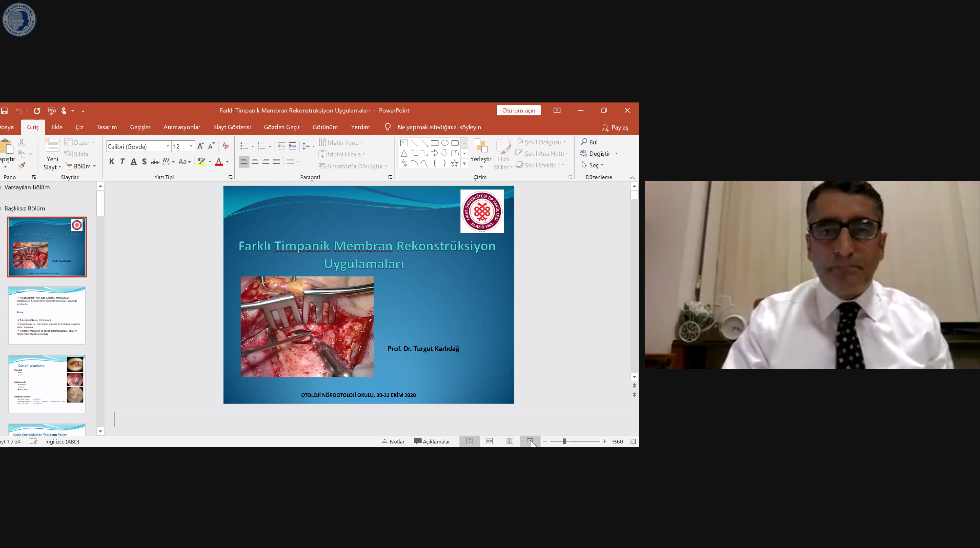Screen dimensions: 980x548
Task: Click the yellow text highlight color
Action: pyautogui.click(x=202, y=162)
